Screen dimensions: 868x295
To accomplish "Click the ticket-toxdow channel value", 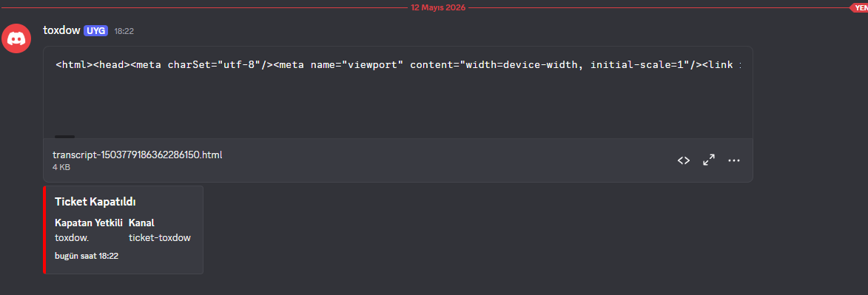I will (159, 238).
